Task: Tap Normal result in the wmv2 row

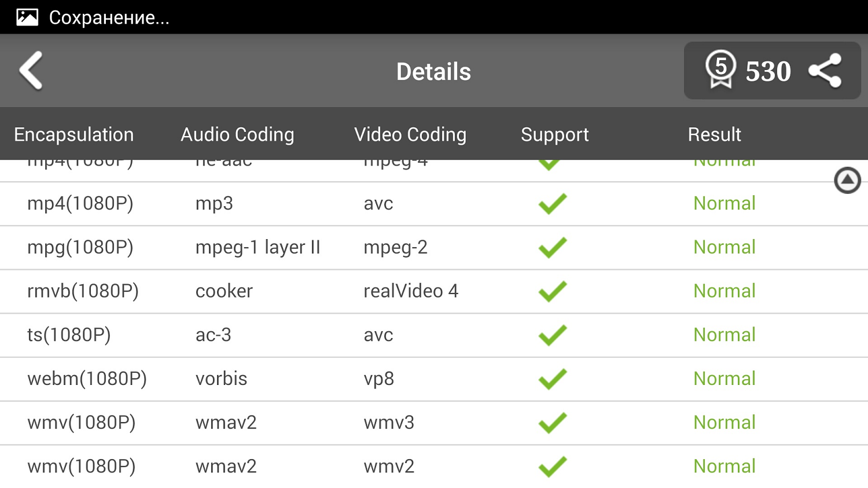Action: pos(724,466)
